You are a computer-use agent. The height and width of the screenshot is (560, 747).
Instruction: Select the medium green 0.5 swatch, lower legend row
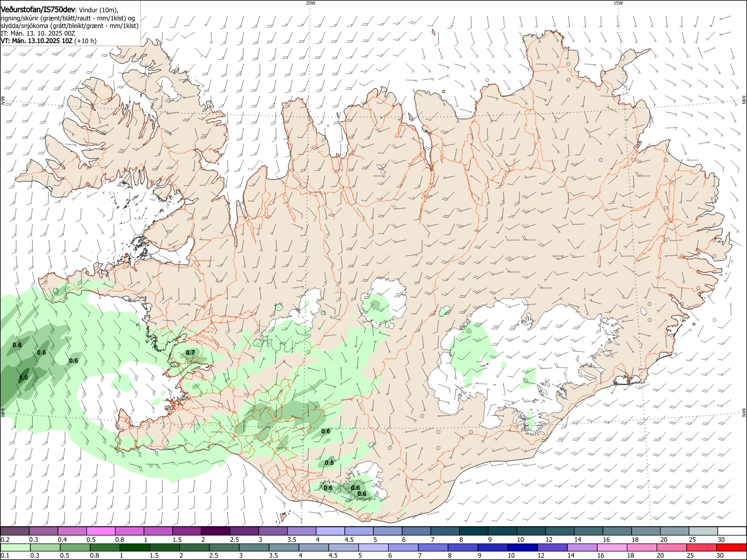75,548
